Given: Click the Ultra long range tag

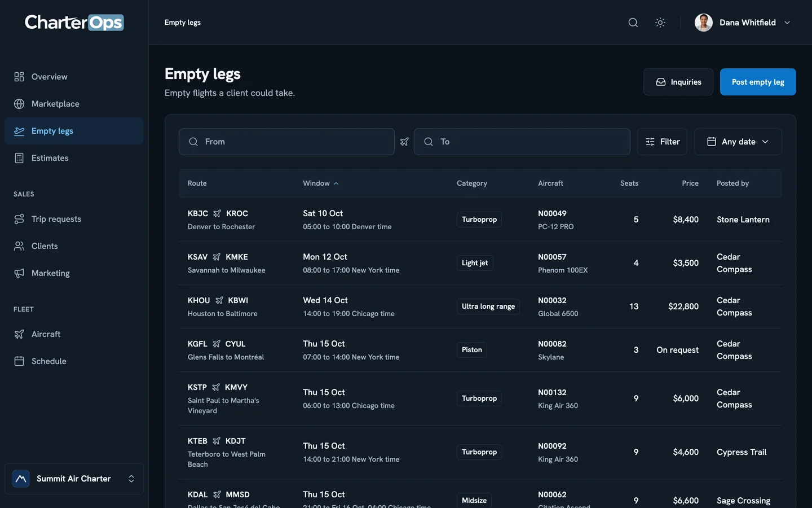Looking at the screenshot, I should pyautogui.click(x=488, y=306).
